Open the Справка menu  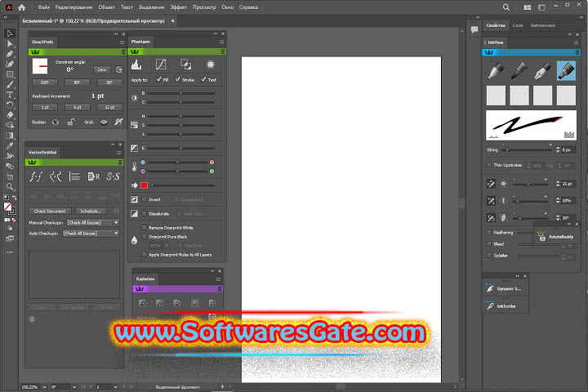pos(248,7)
